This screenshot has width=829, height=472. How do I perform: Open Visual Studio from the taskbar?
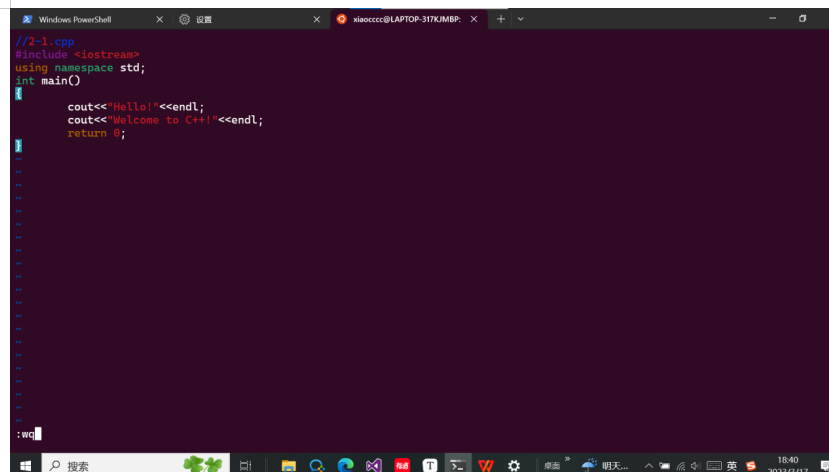(x=374, y=466)
